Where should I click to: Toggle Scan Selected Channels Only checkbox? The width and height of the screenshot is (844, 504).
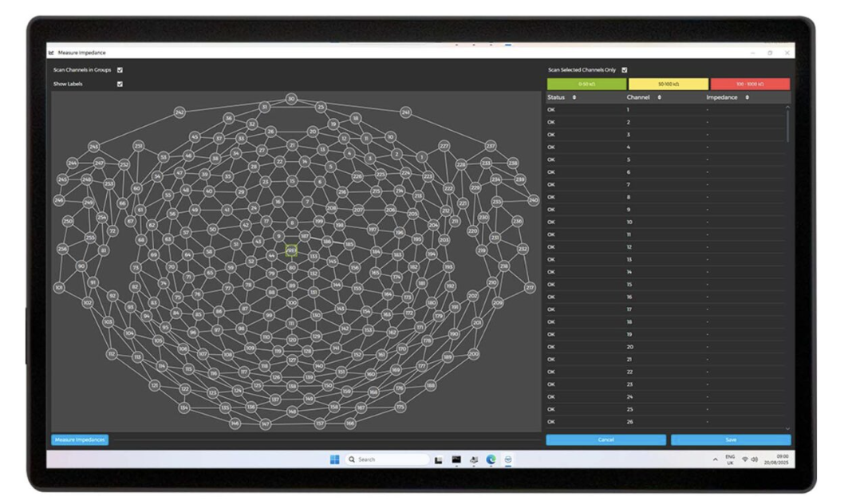[x=625, y=70]
